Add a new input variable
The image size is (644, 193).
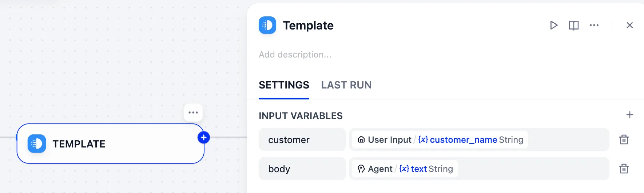tap(630, 115)
